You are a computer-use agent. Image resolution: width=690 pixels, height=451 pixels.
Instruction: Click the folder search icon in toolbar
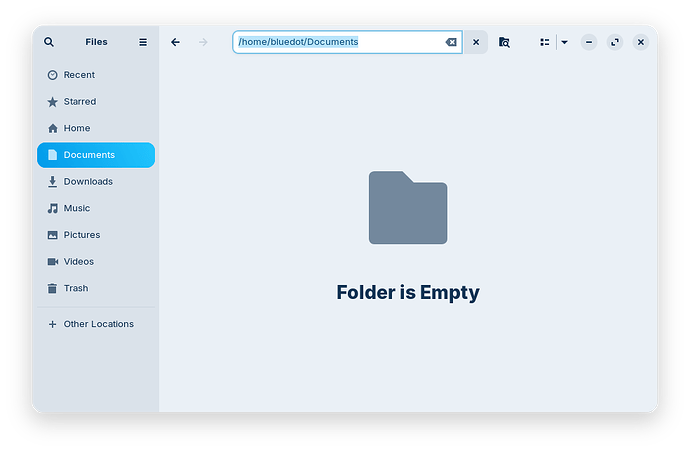504,42
